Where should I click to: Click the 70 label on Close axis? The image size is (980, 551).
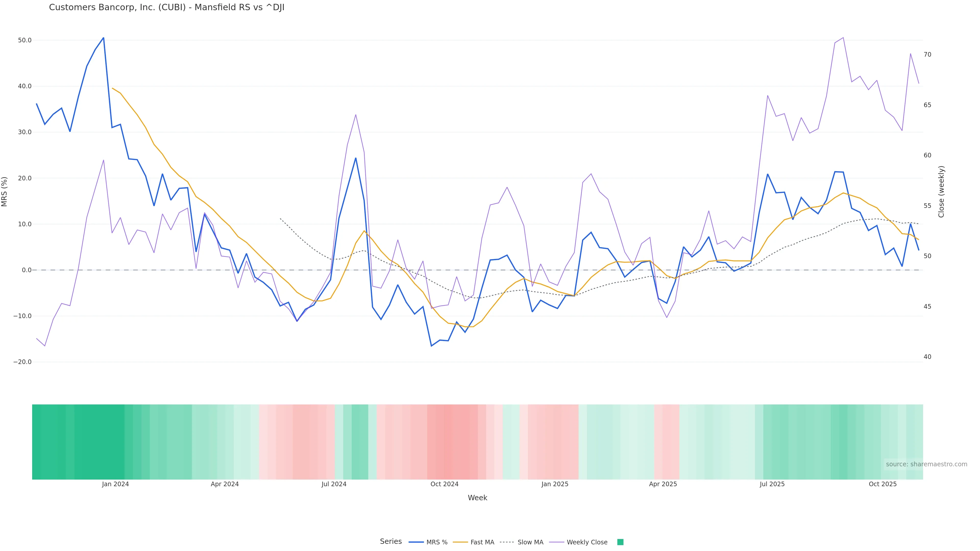[x=927, y=55]
